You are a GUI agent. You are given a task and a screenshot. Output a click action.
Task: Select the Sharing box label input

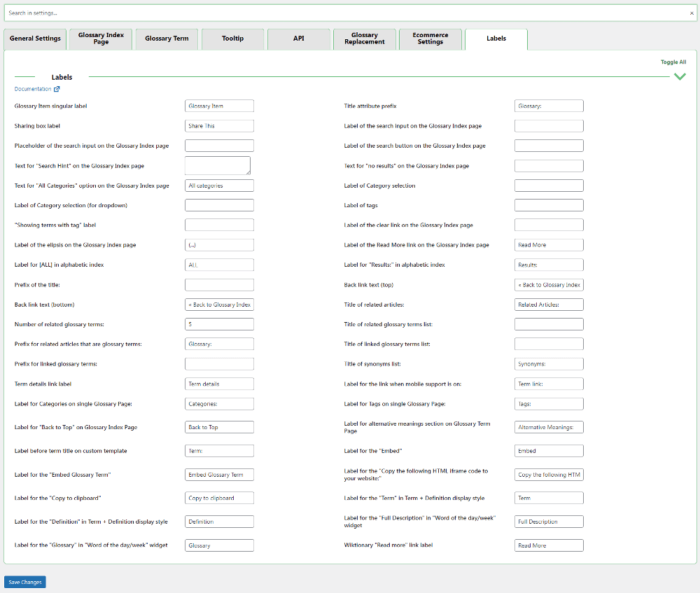[219, 126]
